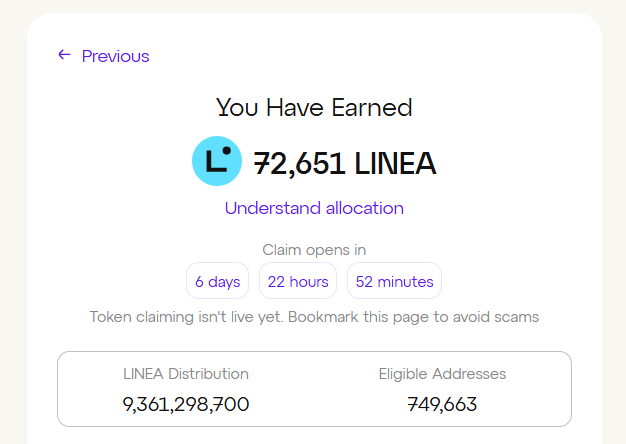Select the '22 hours' countdown pill
Screen dimensions: 626x444
click(298, 281)
